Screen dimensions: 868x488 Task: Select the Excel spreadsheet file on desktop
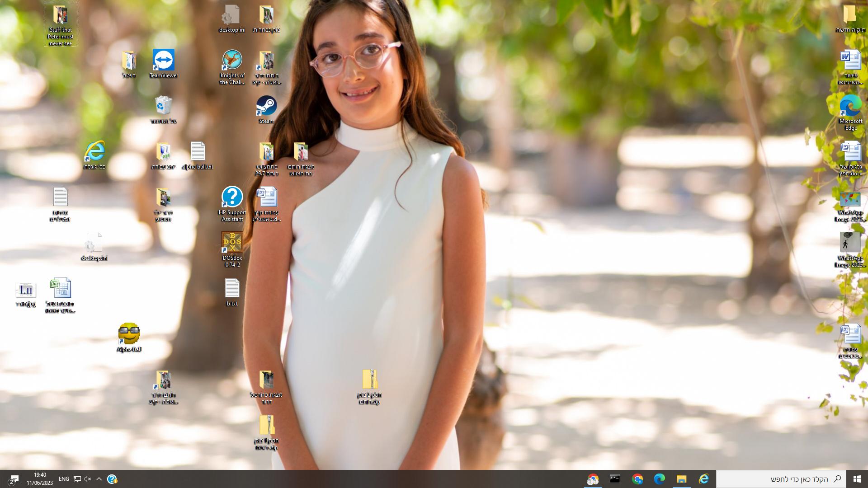click(x=61, y=296)
